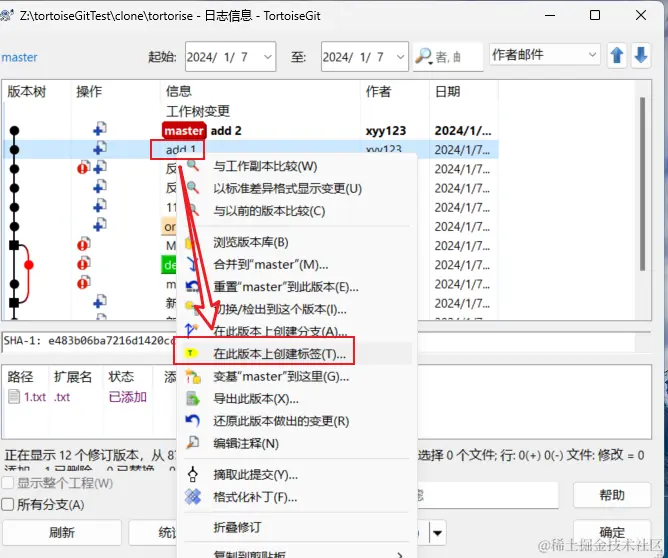Screen dimensions: 668x558
Task: Click the commit list vertical scrollbar
Action: pos(642,184)
